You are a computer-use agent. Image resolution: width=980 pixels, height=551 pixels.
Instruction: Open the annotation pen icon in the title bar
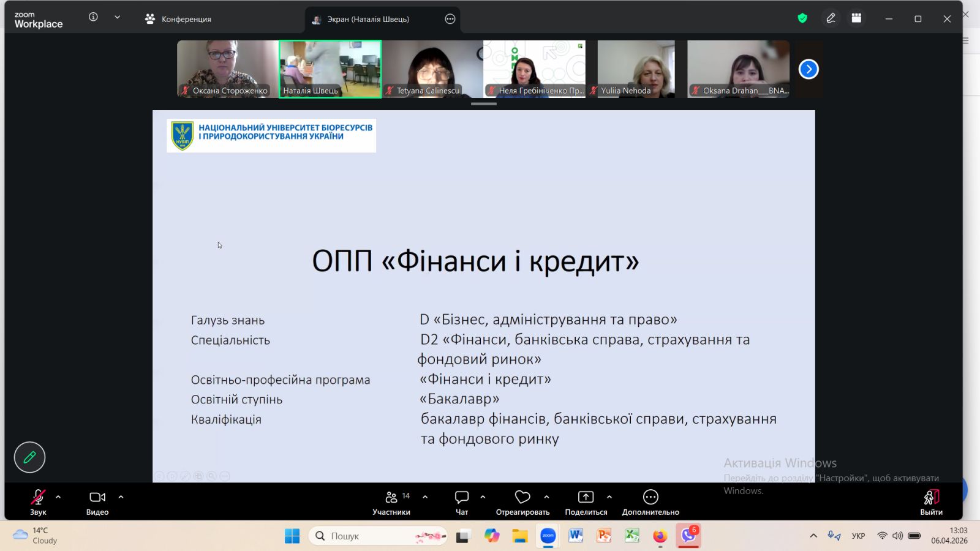(831, 18)
